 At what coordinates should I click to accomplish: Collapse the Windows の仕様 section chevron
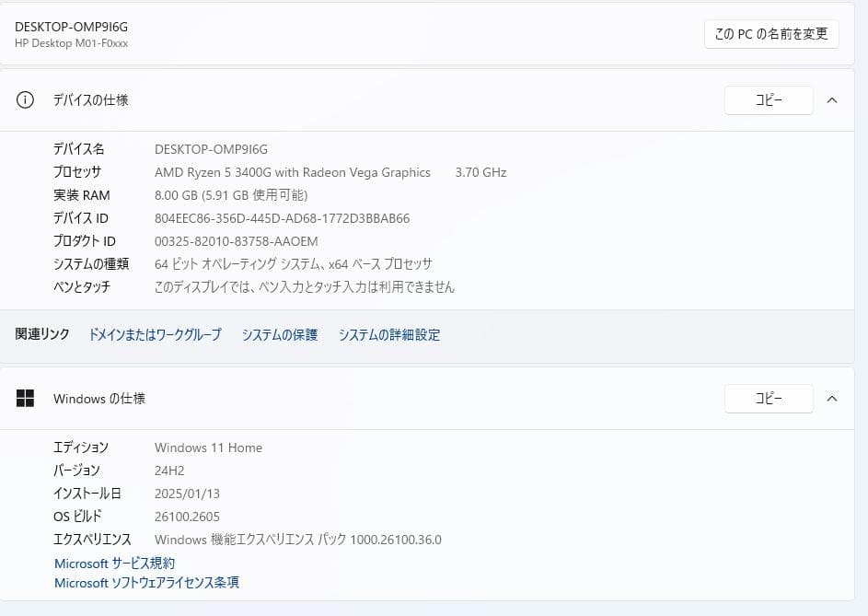point(833,399)
